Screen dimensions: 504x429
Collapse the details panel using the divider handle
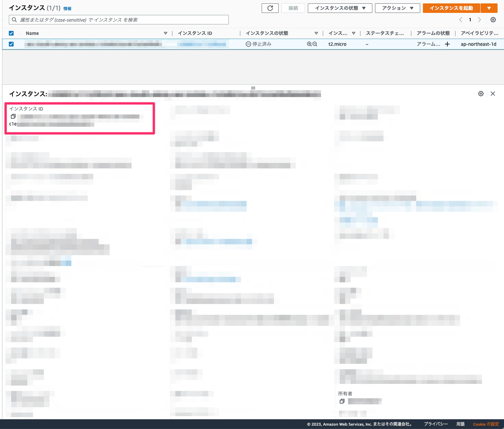click(253, 88)
